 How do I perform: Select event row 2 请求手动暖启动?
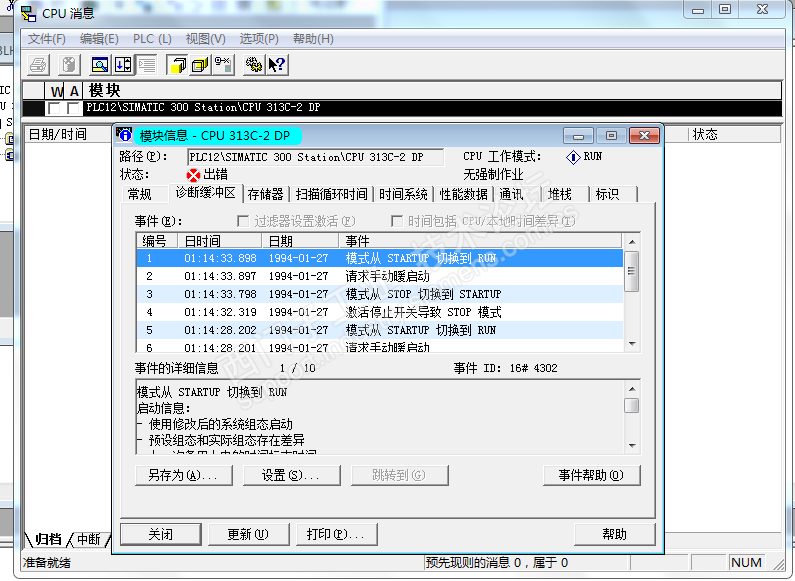(380, 276)
